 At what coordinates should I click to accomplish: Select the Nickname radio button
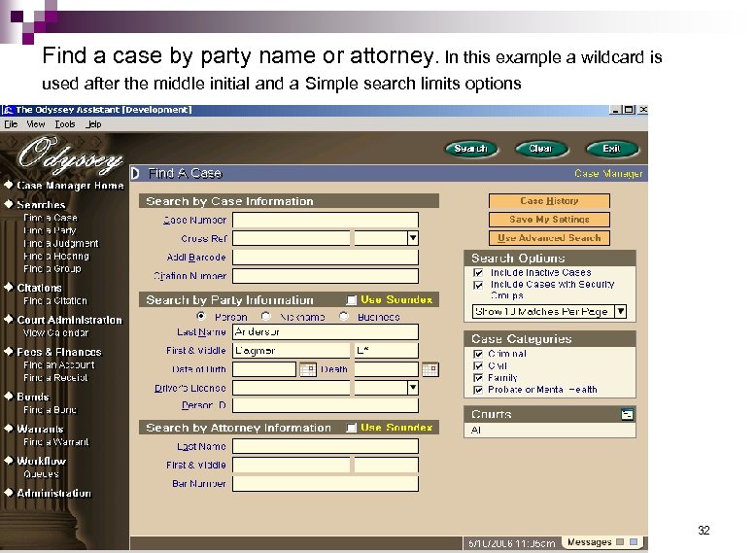265,316
